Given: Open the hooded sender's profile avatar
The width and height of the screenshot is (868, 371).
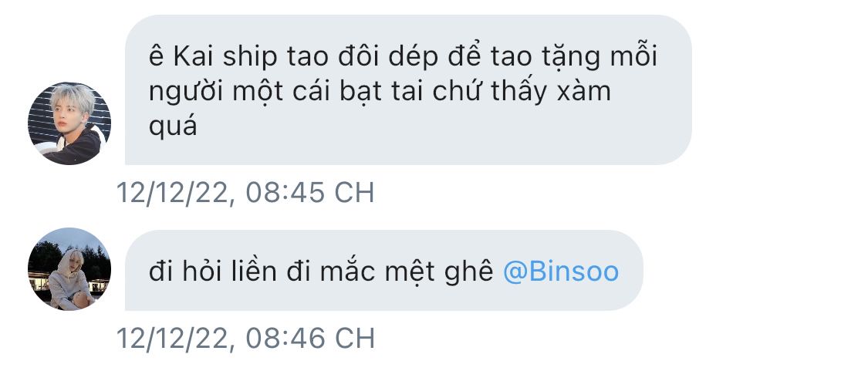Looking at the screenshot, I should point(69,268).
